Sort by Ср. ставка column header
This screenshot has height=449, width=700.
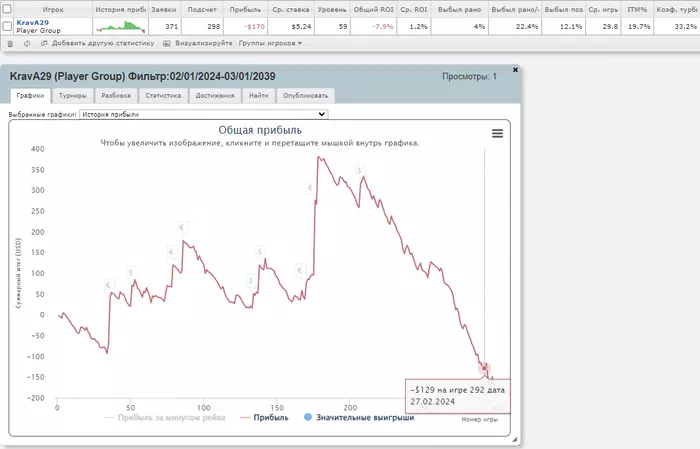[291, 9]
